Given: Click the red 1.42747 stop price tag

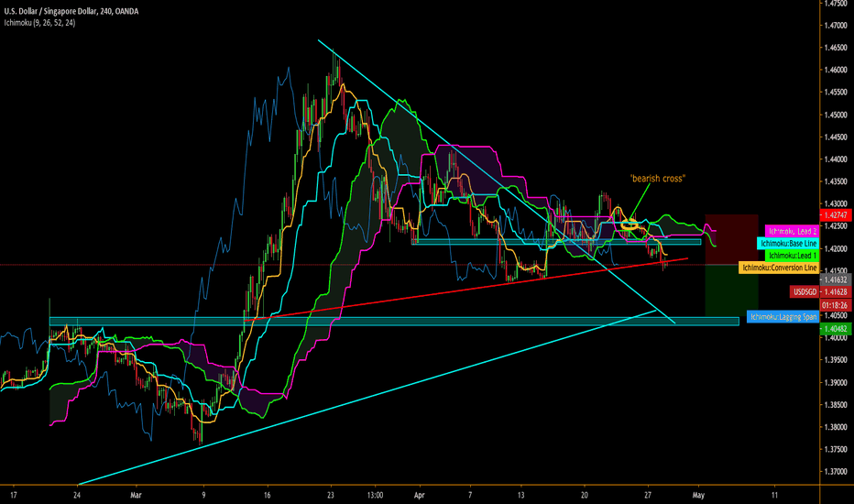Looking at the screenshot, I should point(836,215).
